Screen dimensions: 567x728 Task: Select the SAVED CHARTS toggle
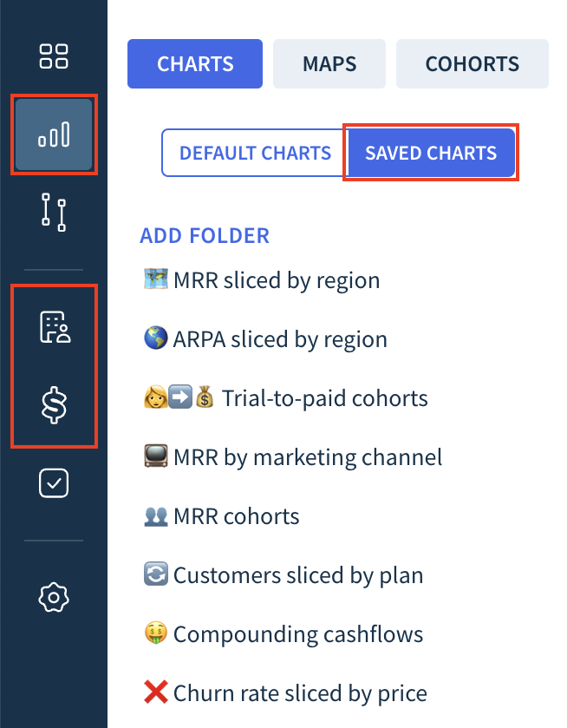[x=431, y=153]
